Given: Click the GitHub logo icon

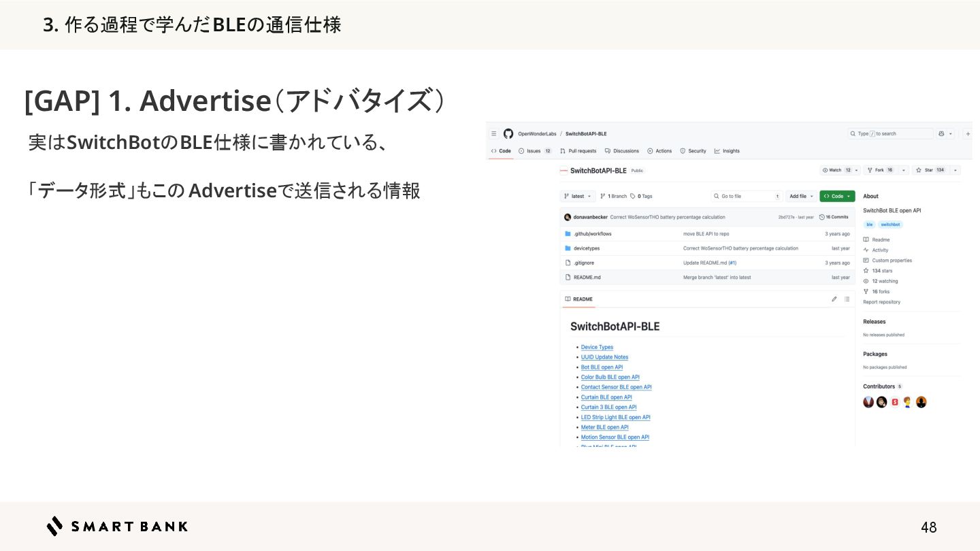Looking at the screenshot, I should pos(508,134).
